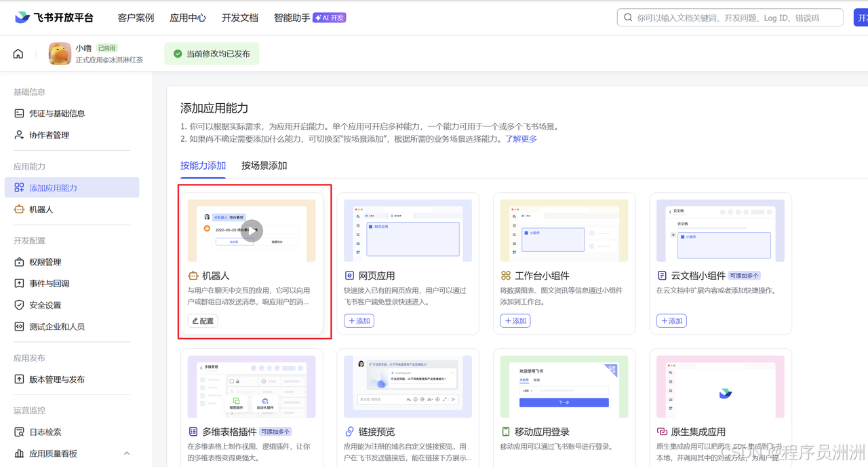Click the 已启用 status badge
868x467 pixels.
point(106,48)
